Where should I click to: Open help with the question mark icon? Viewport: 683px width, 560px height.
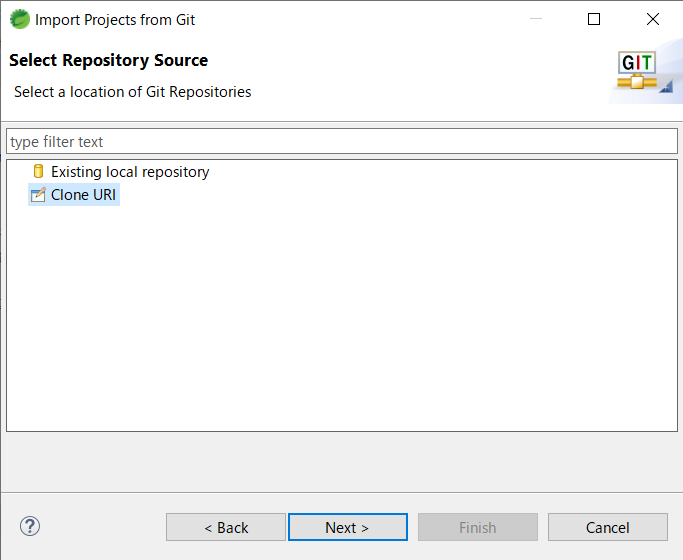point(30,526)
